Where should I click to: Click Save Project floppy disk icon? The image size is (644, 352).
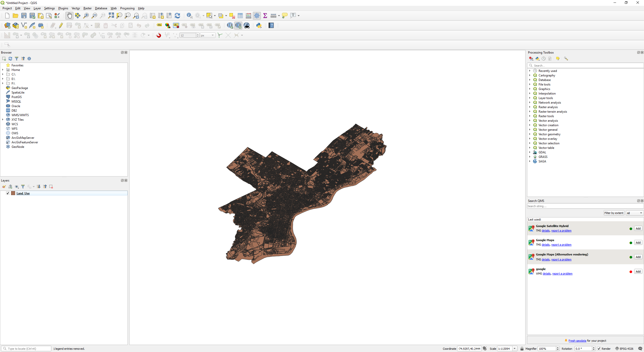click(24, 16)
